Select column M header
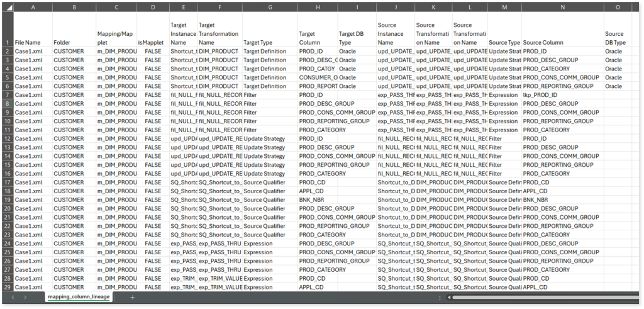This screenshot has height=309, width=644. (x=504, y=7)
